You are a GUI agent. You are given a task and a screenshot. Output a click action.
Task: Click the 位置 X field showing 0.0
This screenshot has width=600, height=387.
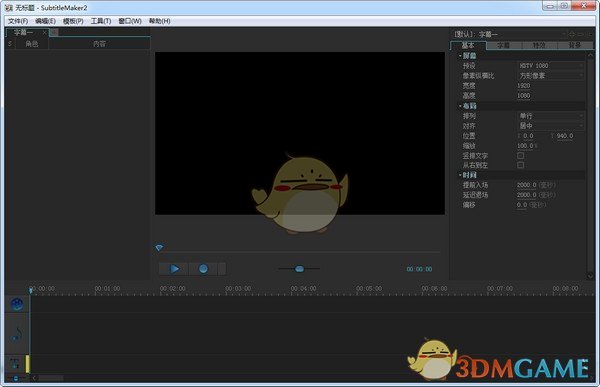click(x=528, y=136)
